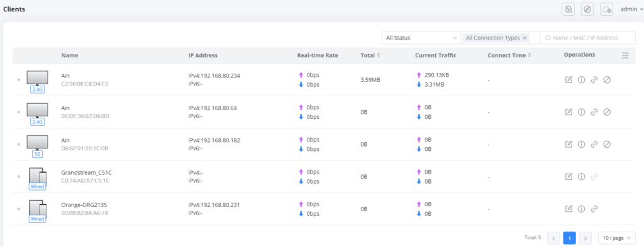The image size is (644, 246).
Task: Open the network diagnostics search icon
Action: 569,9
